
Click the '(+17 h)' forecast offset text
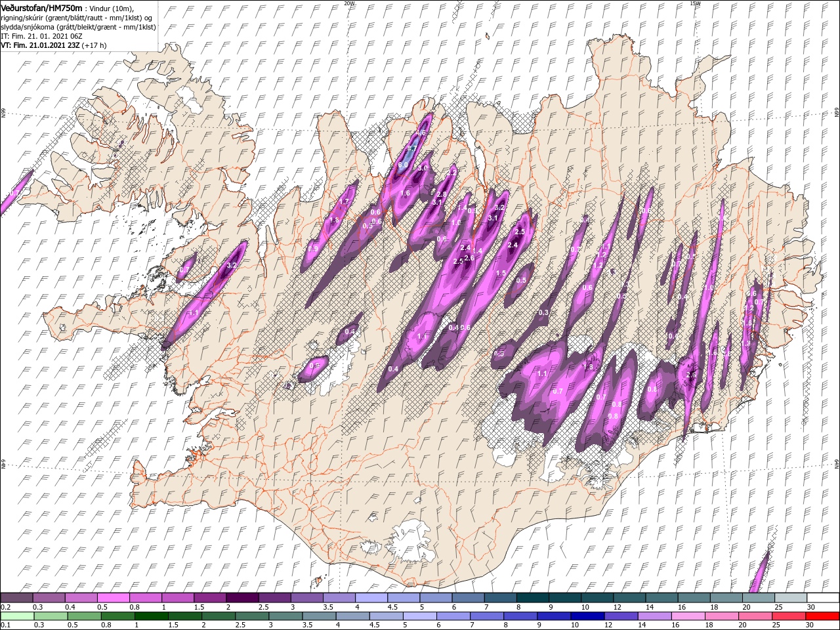pyautogui.click(x=94, y=45)
